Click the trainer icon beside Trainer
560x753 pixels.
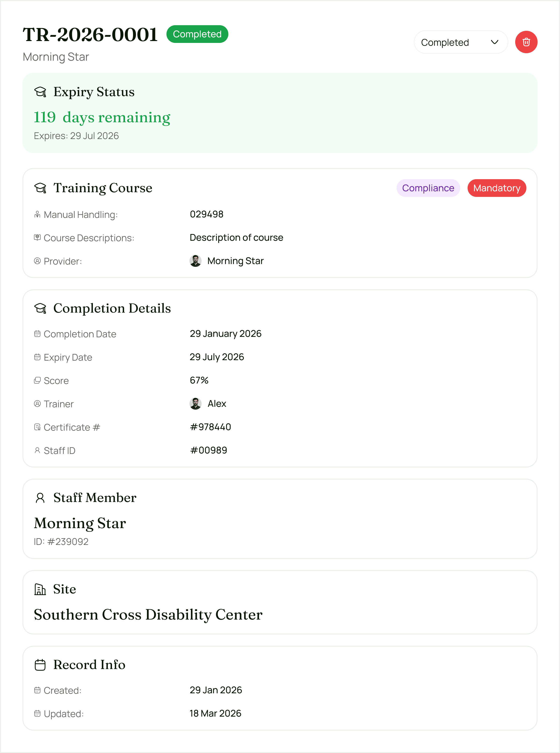point(37,403)
